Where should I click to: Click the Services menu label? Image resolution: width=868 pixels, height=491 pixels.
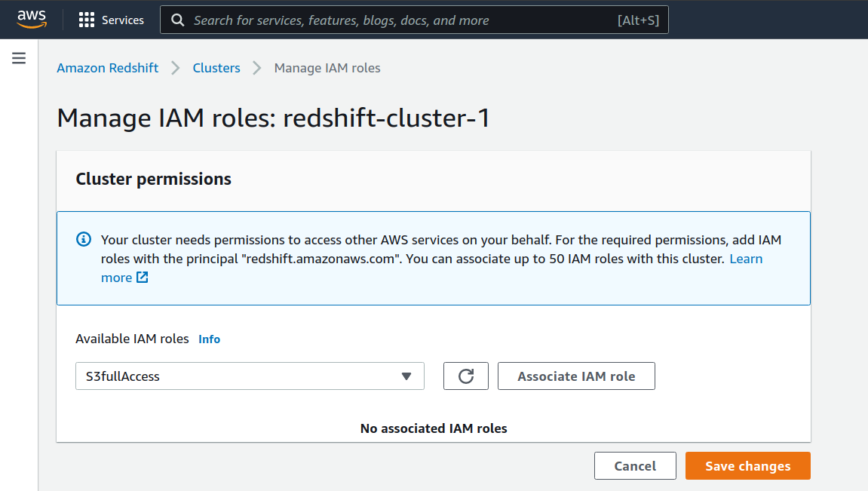(x=122, y=20)
